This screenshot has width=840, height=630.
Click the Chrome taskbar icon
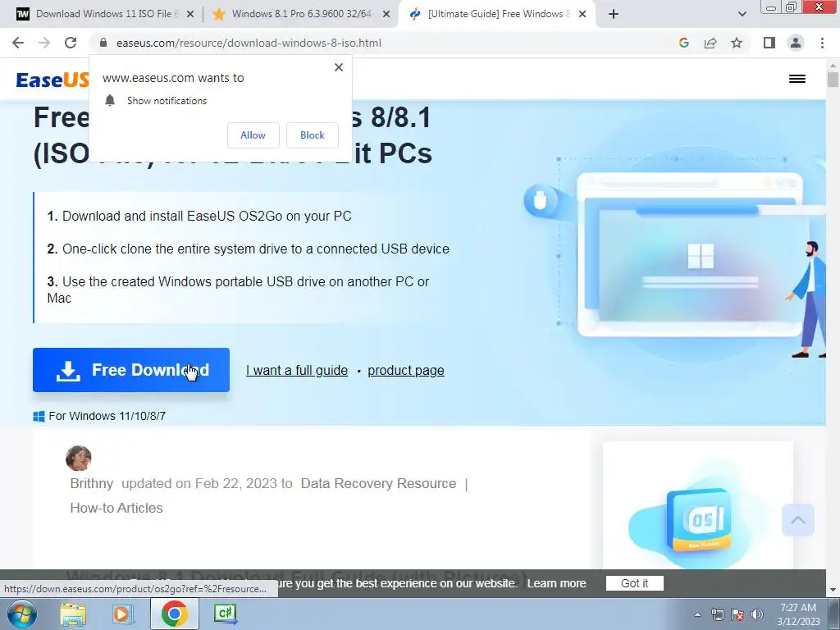[x=174, y=614]
